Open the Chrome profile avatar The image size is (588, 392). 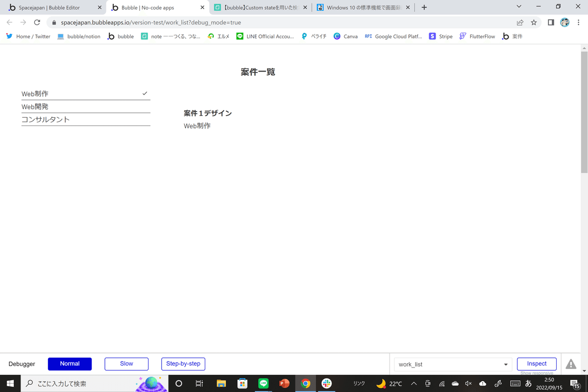coord(565,23)
